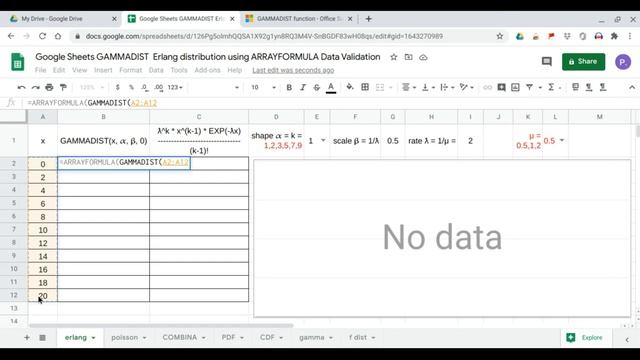Decrease decimal places
Image resolution: width=640 pixels, height=360 pixels.
tap(144, 87)
